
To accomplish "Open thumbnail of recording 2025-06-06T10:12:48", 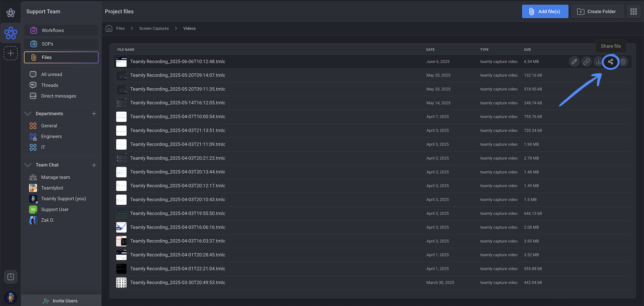I will coord(121,62).
